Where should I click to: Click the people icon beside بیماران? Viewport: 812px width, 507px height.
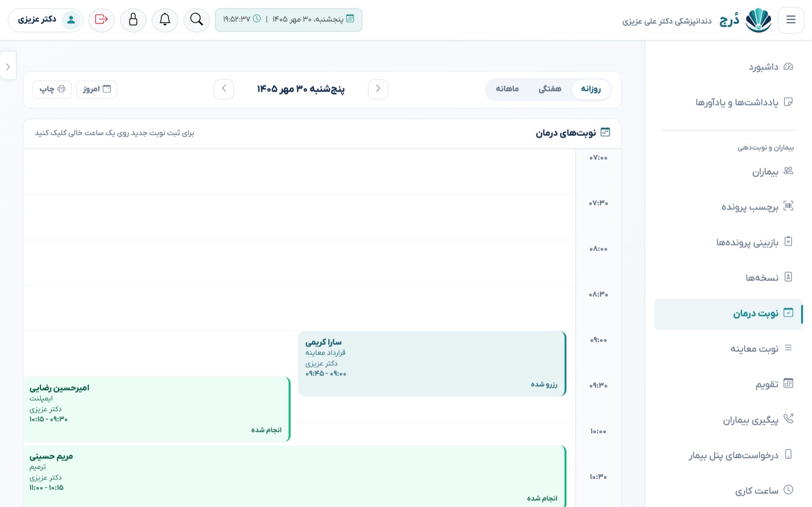click(x=788, y=171)
